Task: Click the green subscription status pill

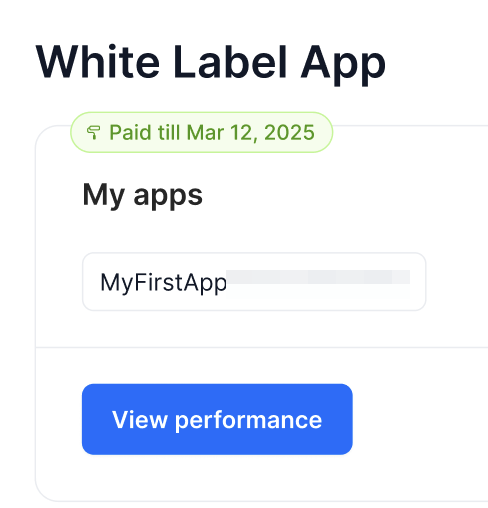Action: (201, 132)
